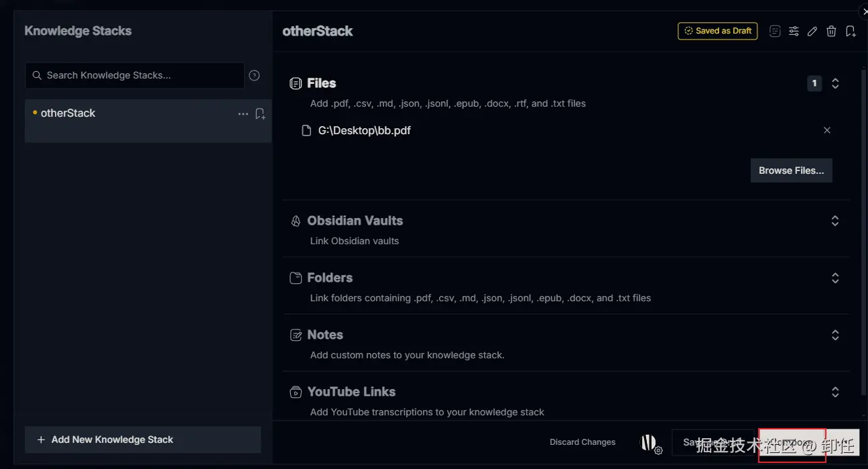The image size is (868, 469).
Task: Open the text summary icon beside Saved as Draft
Action: [775, 31]
